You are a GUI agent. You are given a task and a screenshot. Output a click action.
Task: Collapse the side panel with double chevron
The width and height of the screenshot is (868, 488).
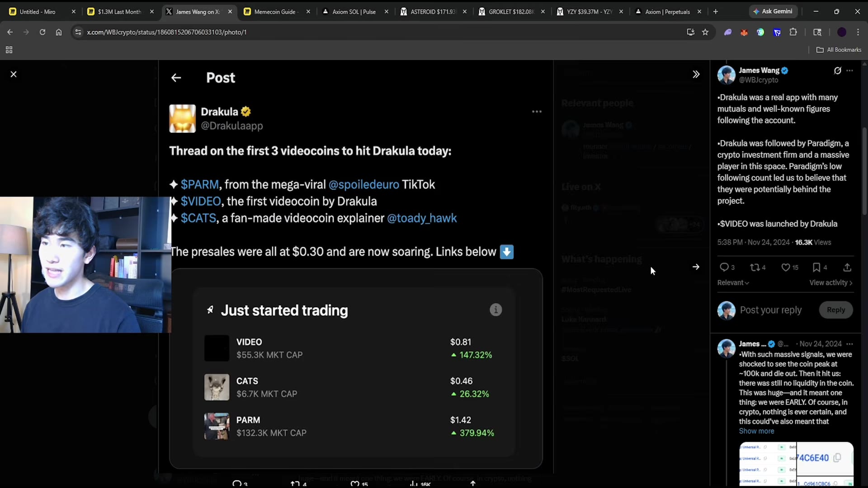[x=696, y=74]
